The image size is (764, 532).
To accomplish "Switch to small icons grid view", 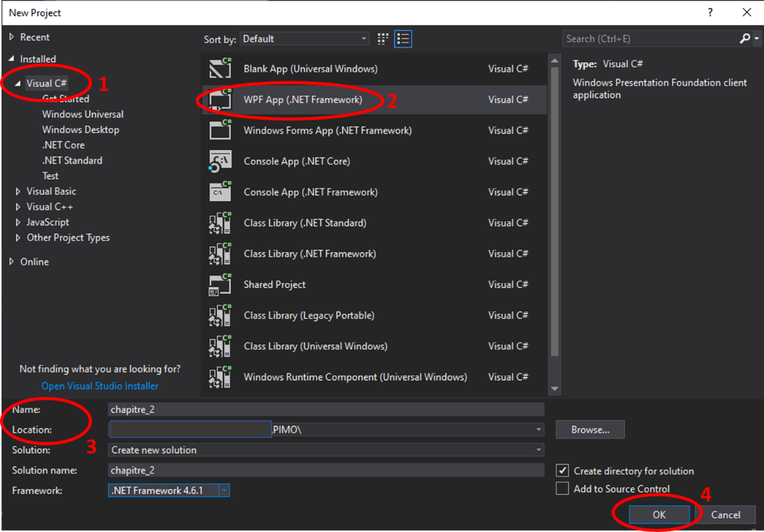I will click(383, 39).
